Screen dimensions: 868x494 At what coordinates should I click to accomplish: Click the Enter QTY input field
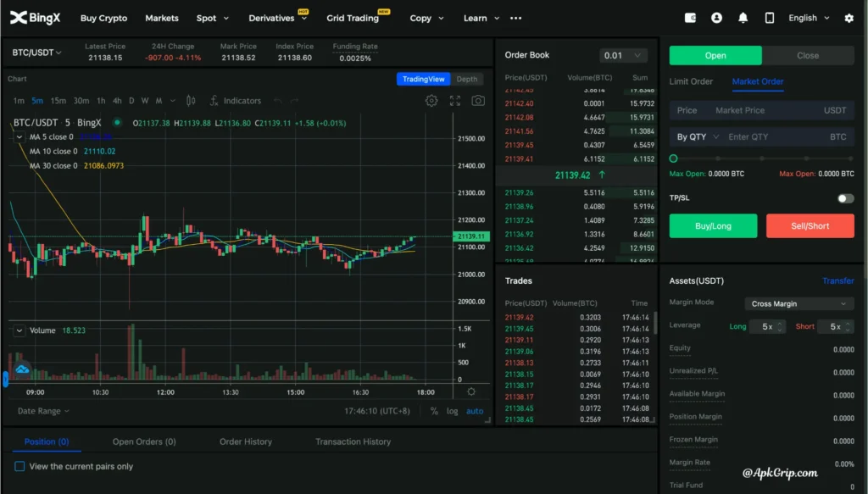[x=775, y=136]
